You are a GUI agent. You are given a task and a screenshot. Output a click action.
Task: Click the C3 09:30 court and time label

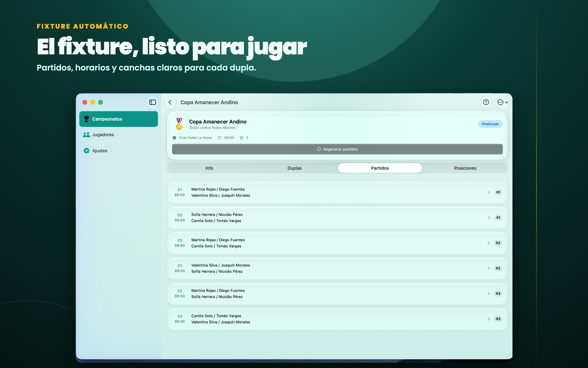tap(179, 319)
